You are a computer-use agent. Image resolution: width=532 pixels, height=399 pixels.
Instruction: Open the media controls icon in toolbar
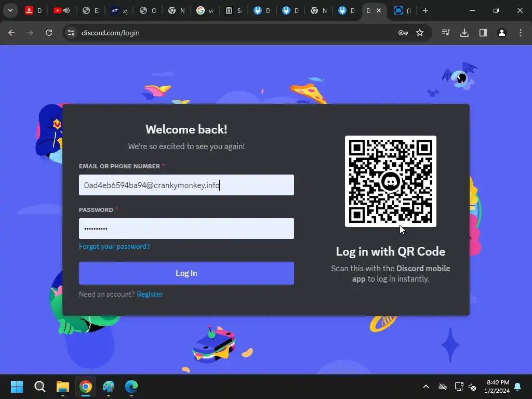[x=446, y=33]
